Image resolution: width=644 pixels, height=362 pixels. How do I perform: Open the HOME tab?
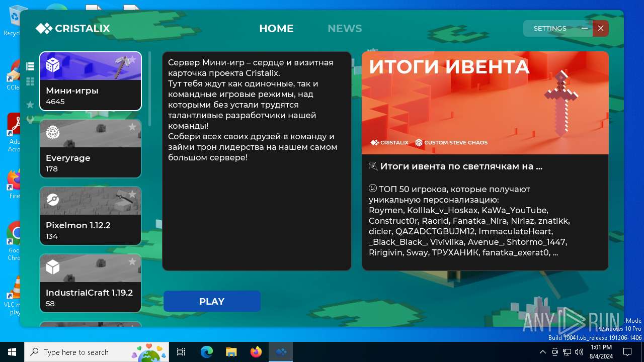[x=276, y=29]
